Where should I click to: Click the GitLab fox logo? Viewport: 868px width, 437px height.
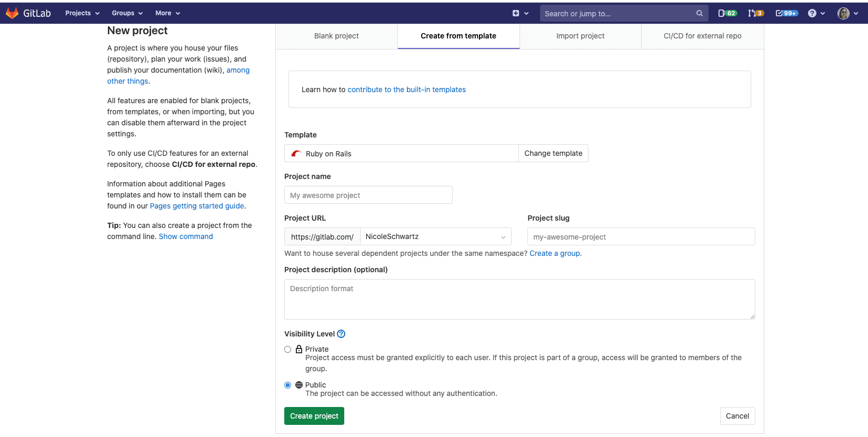12,13
